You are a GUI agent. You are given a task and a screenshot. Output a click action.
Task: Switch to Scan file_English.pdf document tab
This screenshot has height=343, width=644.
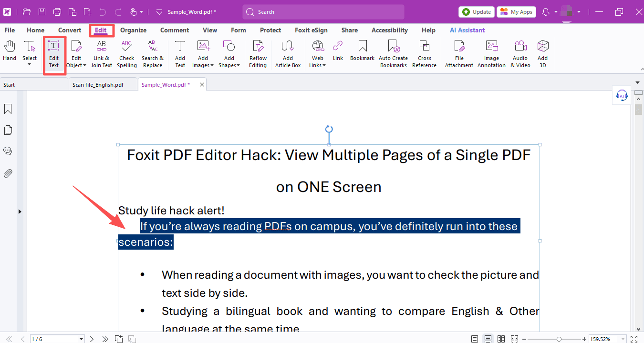coord(103,84)
